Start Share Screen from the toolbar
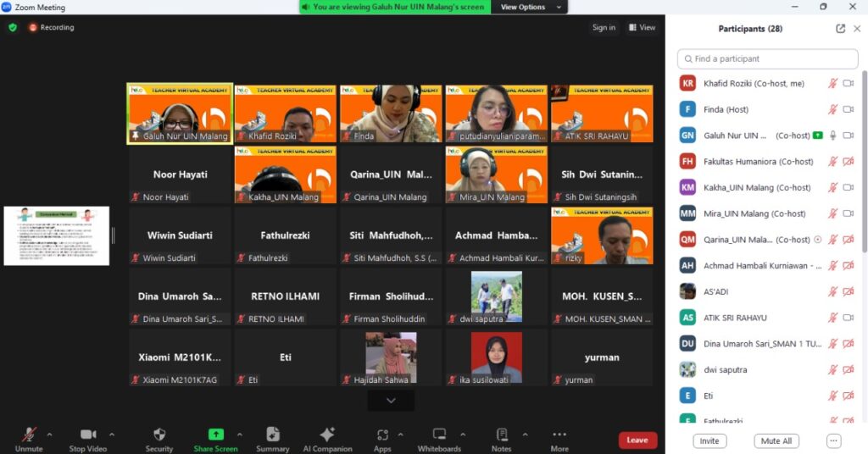 [215, 436]
